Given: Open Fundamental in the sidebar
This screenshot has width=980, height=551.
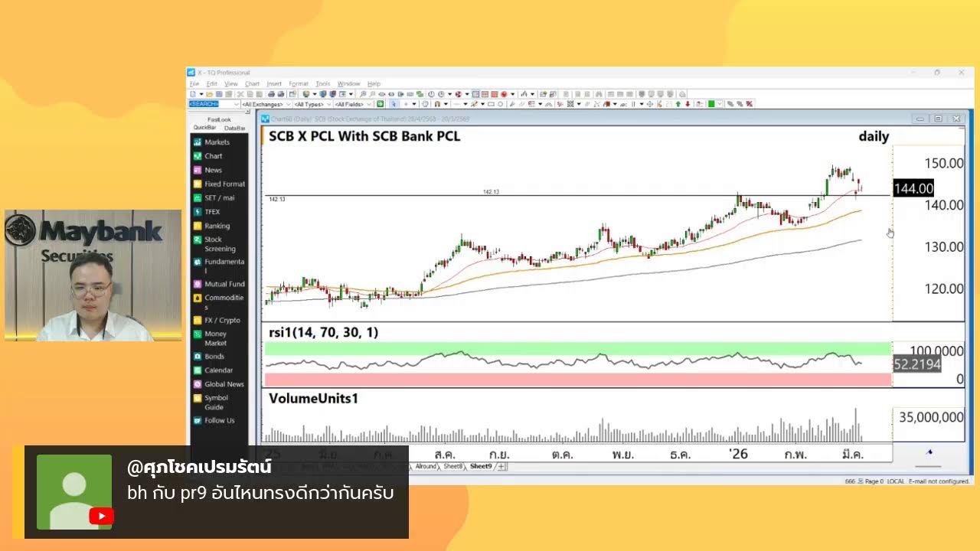Looking at the screenshot, I should coord(219,266).
